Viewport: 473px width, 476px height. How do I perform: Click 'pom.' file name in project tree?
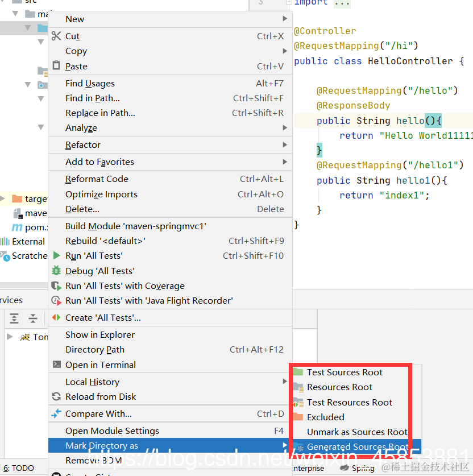[x=36, y=227]
